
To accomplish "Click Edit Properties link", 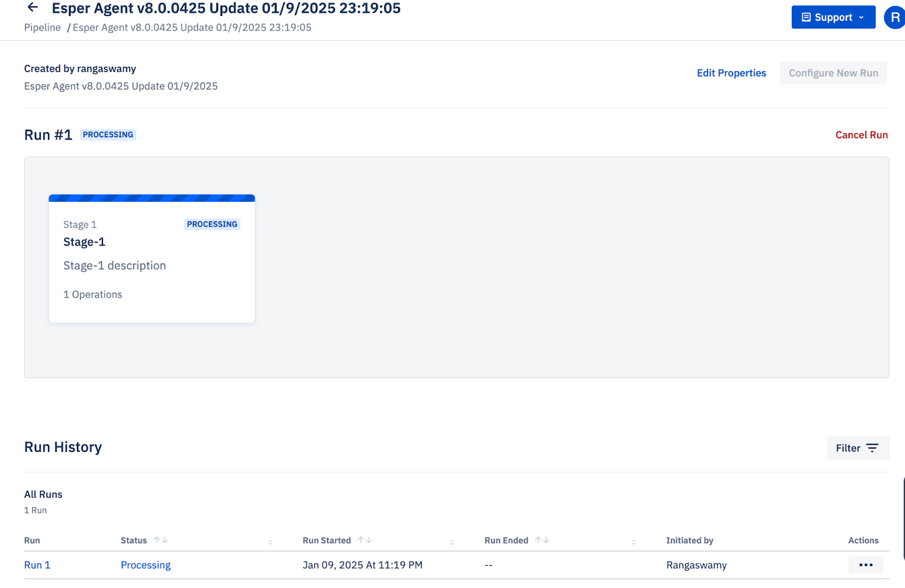I will click(731, 73).
